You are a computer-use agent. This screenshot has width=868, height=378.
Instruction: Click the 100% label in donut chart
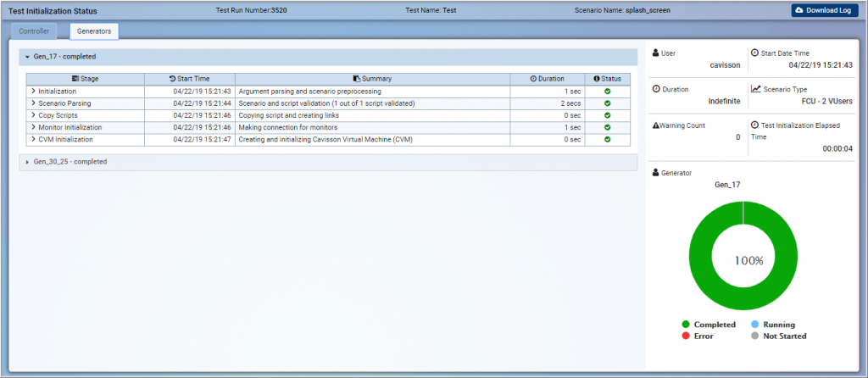749,261
